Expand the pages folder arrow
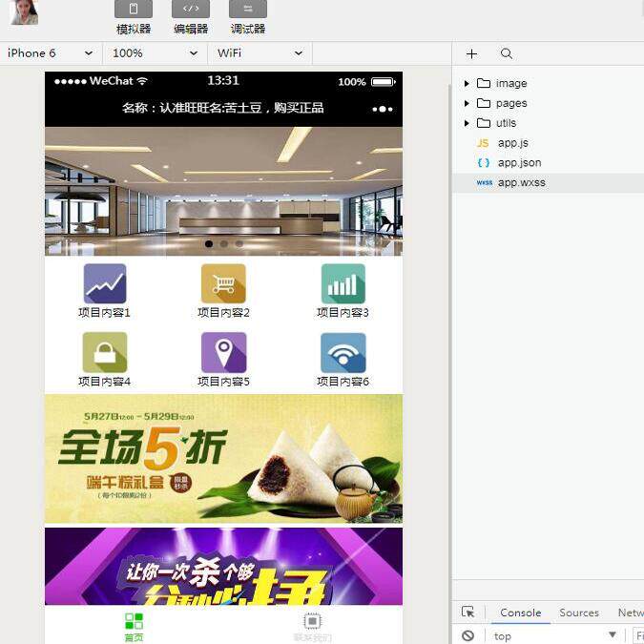644x644 pixels. (x=467, y=103)
